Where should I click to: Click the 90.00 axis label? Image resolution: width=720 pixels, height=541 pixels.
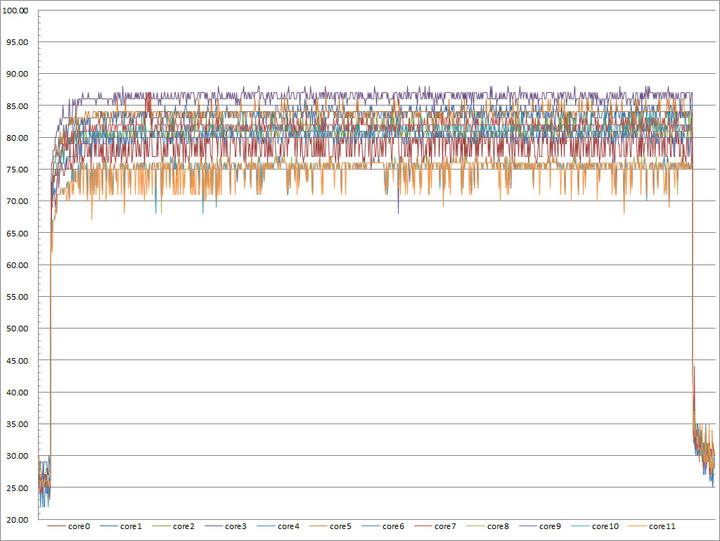(17, 74)
